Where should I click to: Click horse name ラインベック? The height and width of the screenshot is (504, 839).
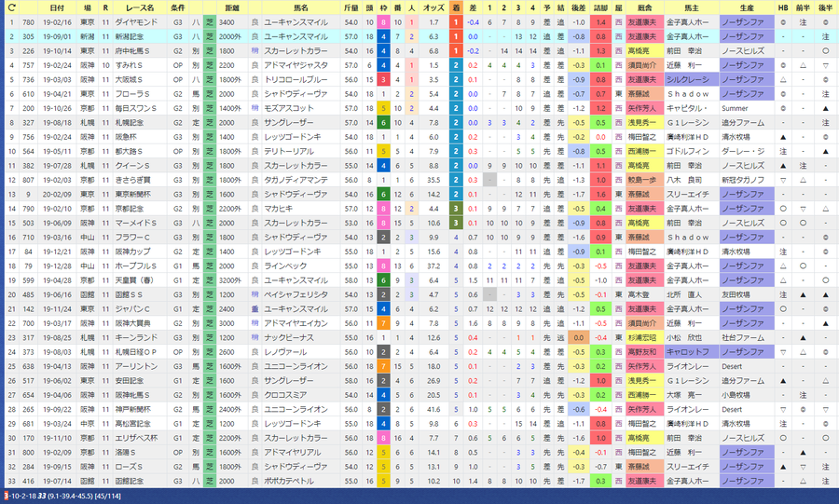point(285,266)
